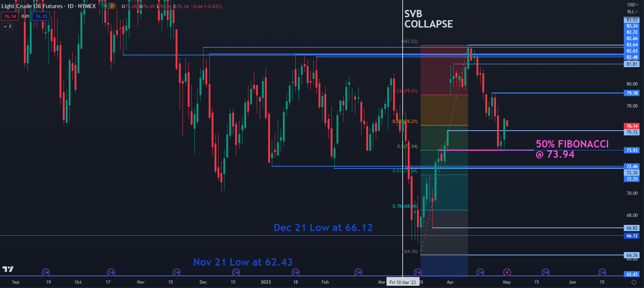The height and width of the screenshot is (288, 644).
Task: Click the 66.12 price axis label
Action: click(632, 236)
